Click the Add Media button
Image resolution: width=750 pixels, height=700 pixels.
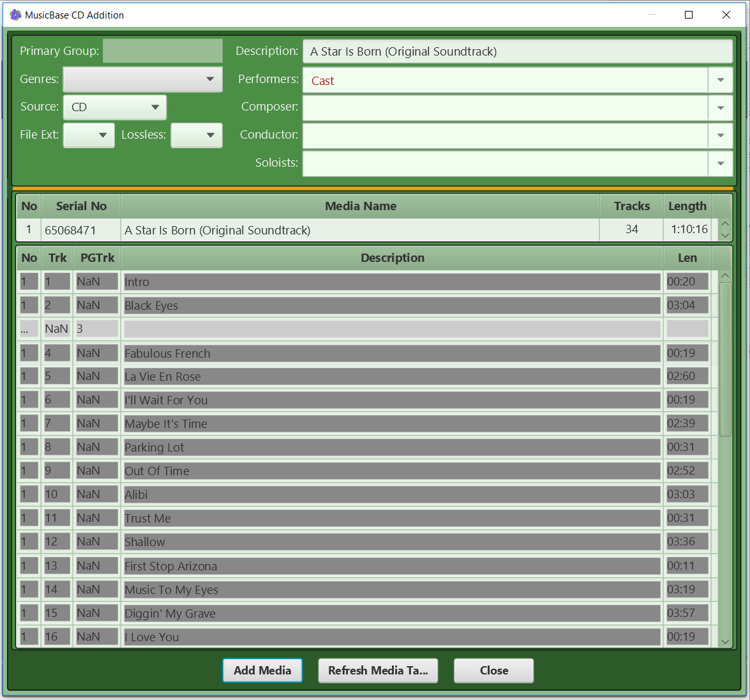coord(262,671)
